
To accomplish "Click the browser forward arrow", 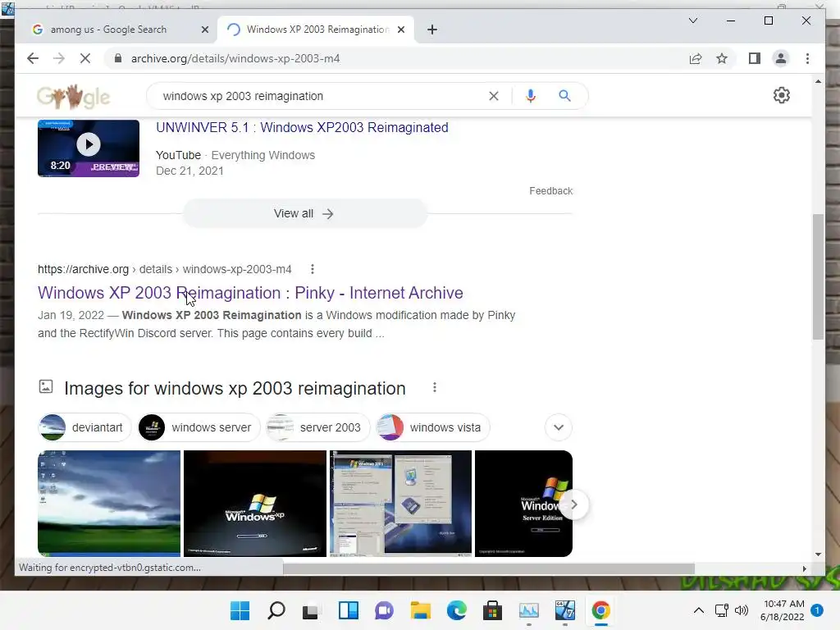I will tap(59, 58).
